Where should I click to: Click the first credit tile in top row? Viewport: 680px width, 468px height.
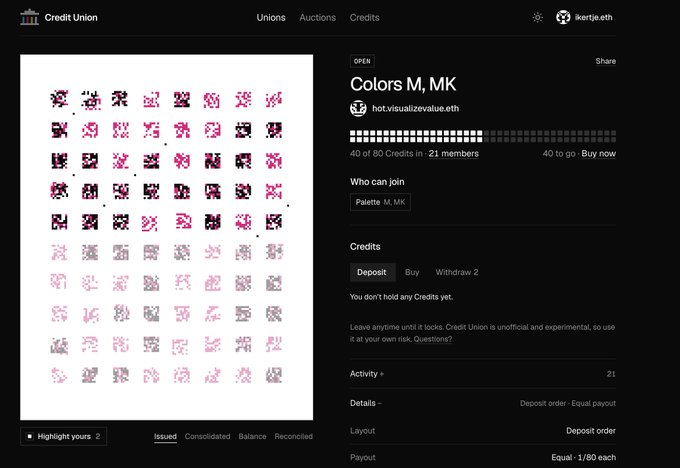tap(59, 99)
